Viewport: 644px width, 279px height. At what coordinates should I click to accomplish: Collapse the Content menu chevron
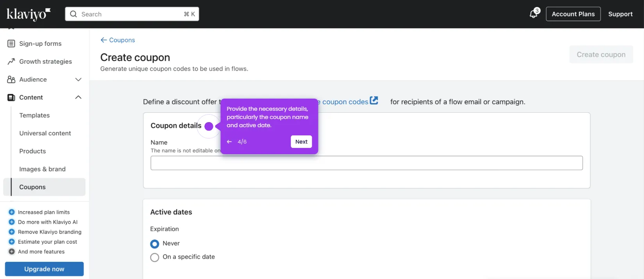click(78, 97)
